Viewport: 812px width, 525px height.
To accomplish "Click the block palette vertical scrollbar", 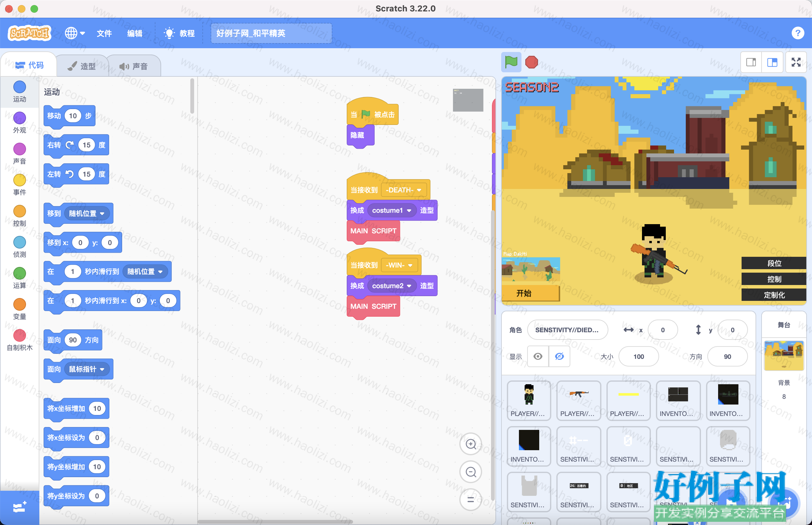I will (192, 96).
